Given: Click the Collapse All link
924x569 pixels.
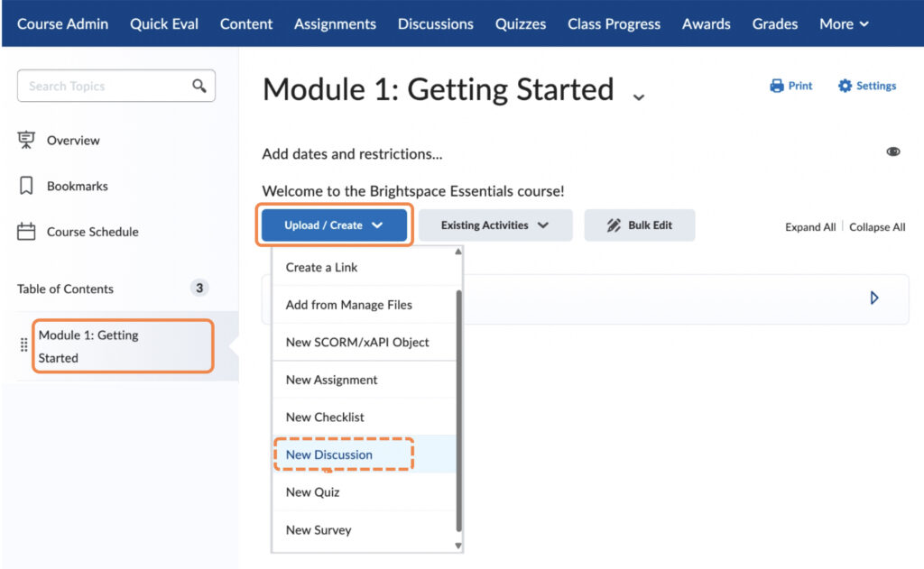Looking at the screenshot, I should coord(876,226).
